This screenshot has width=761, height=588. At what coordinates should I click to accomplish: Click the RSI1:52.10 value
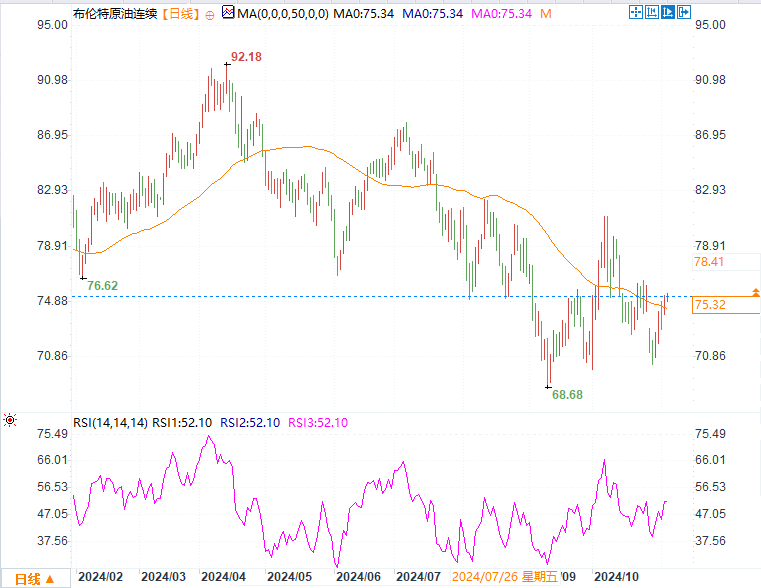pos(182,423)
